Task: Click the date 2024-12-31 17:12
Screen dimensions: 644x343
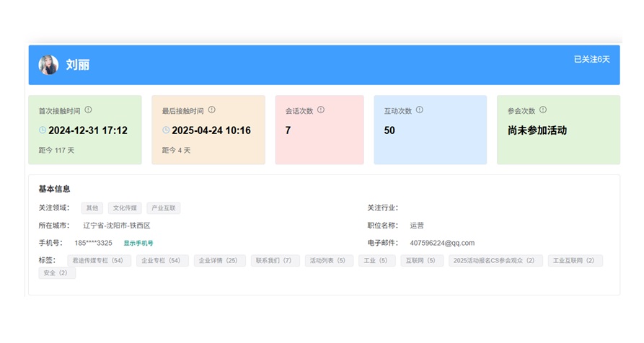Action: [88, 130]
